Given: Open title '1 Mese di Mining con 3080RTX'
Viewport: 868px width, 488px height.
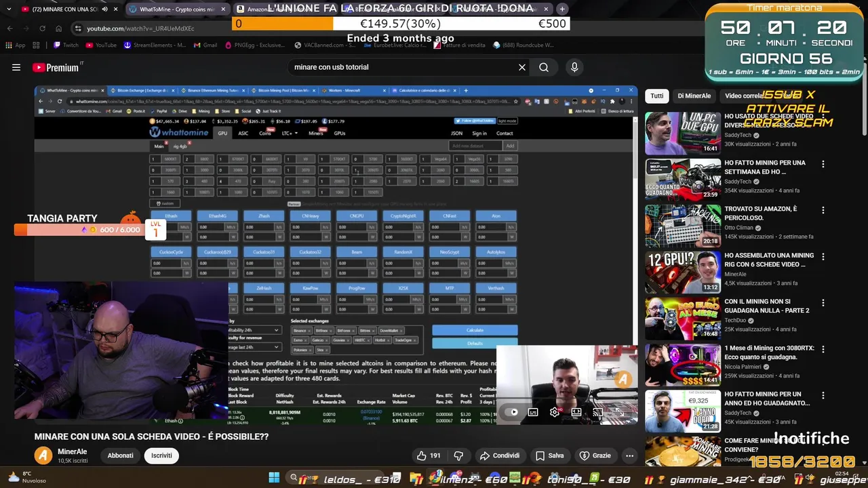Looking at the screenshot, I should (x=769, y=352).
